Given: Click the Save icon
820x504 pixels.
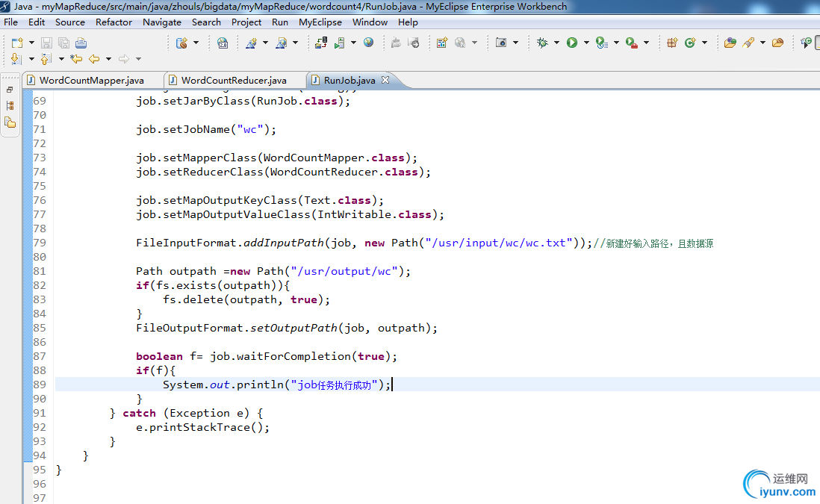Looking at the screenshot, I should click(46, 43).
